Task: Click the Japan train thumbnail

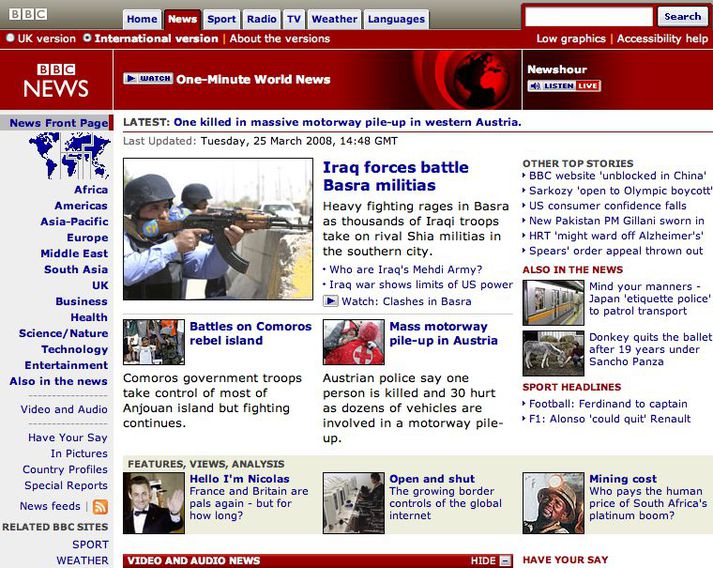Action: coord(553,302)
